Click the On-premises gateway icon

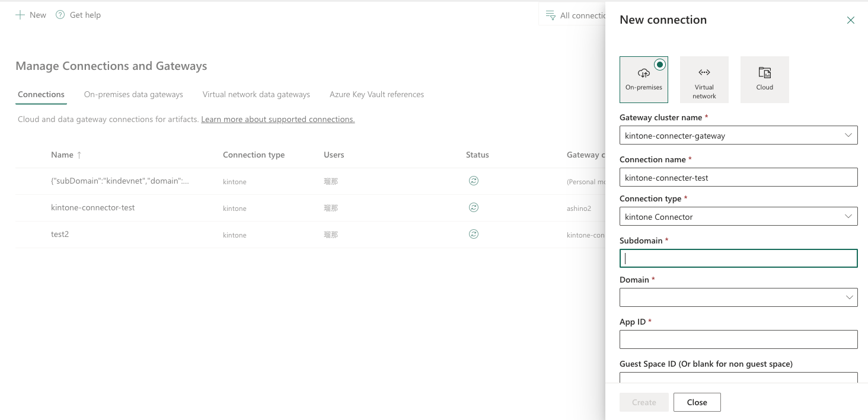[643, 74]
